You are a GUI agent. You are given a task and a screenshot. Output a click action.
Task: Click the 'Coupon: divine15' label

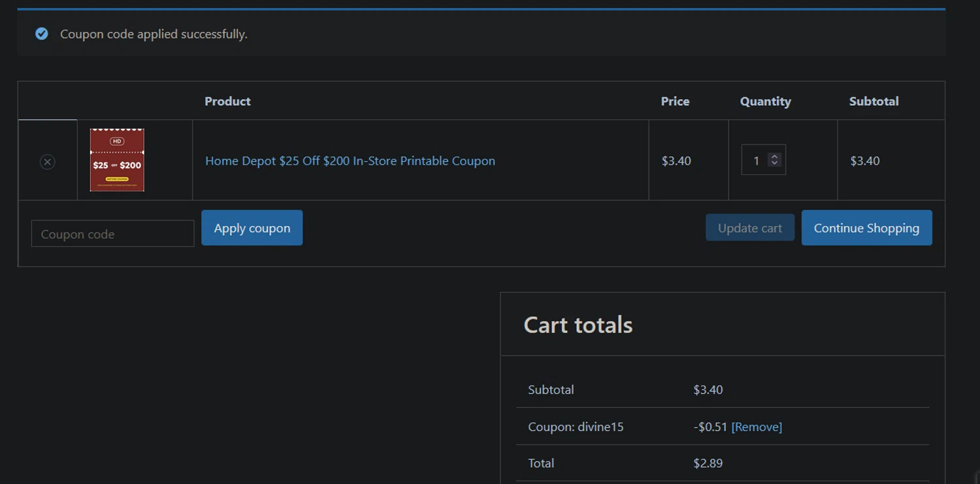click(x=576, y=427)
